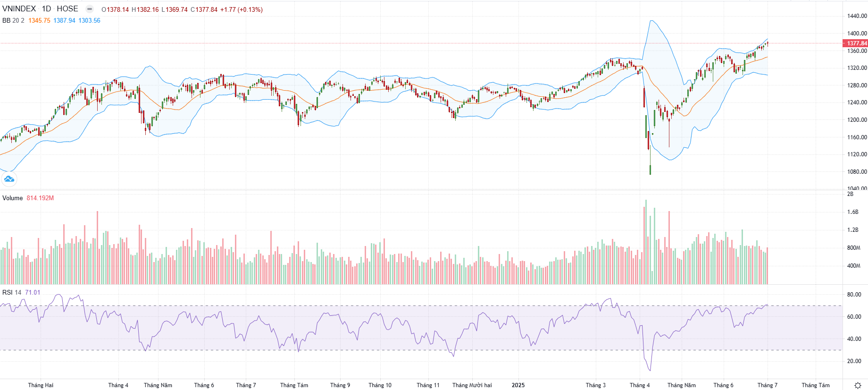The width and height of the screenshot is (868, 390).
Task: Click the Tháng Mười hai time axis label
Action: (472, 385)
